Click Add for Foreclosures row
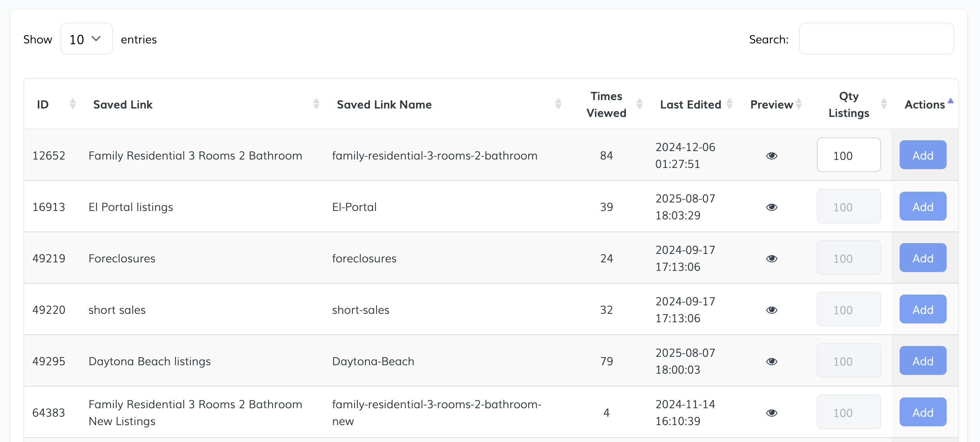The image size is (980, 442). tap(923, 258)
